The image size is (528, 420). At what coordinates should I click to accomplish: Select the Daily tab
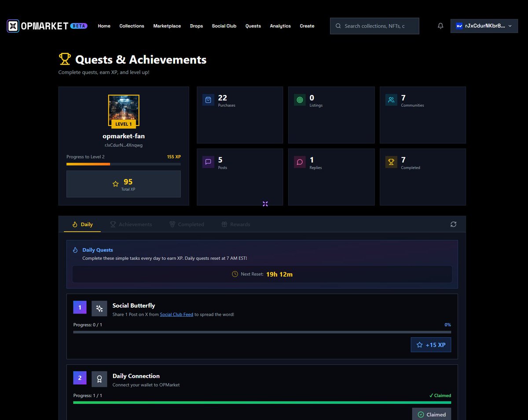coord(82,224)
